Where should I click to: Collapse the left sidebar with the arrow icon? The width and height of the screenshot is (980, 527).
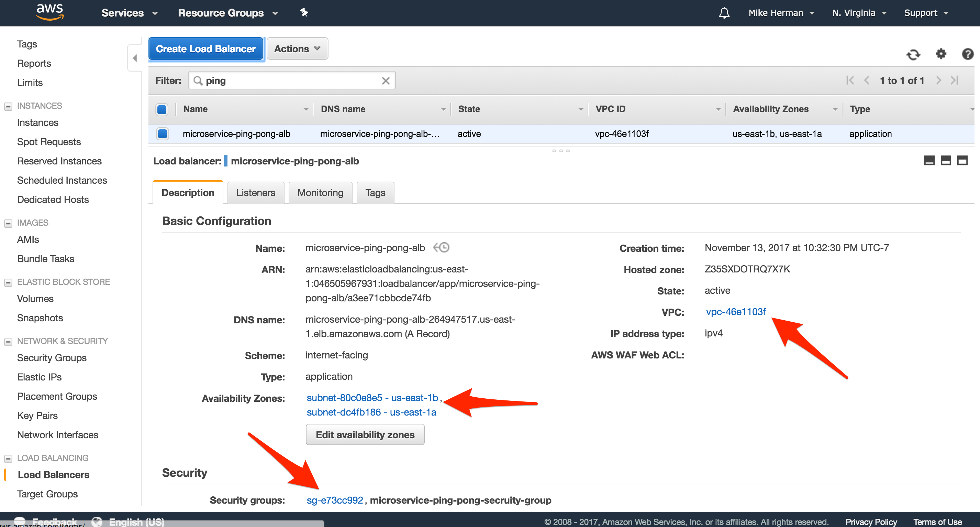coord(135,57)
